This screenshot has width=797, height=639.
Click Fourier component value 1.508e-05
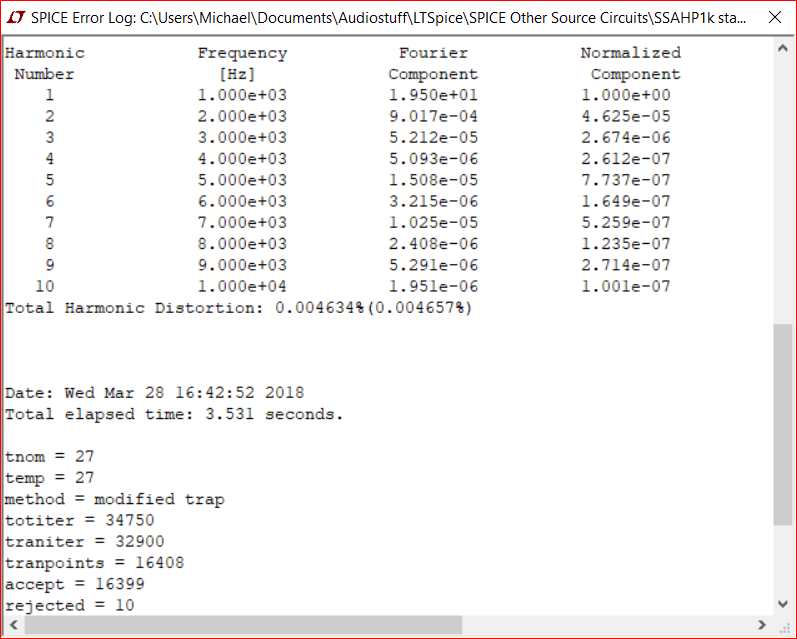click(x=433, y=180)
